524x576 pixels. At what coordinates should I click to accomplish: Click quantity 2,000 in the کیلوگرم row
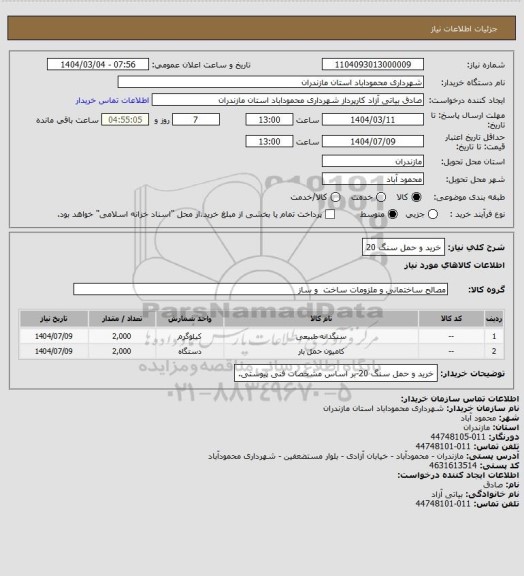coord(122,336)
